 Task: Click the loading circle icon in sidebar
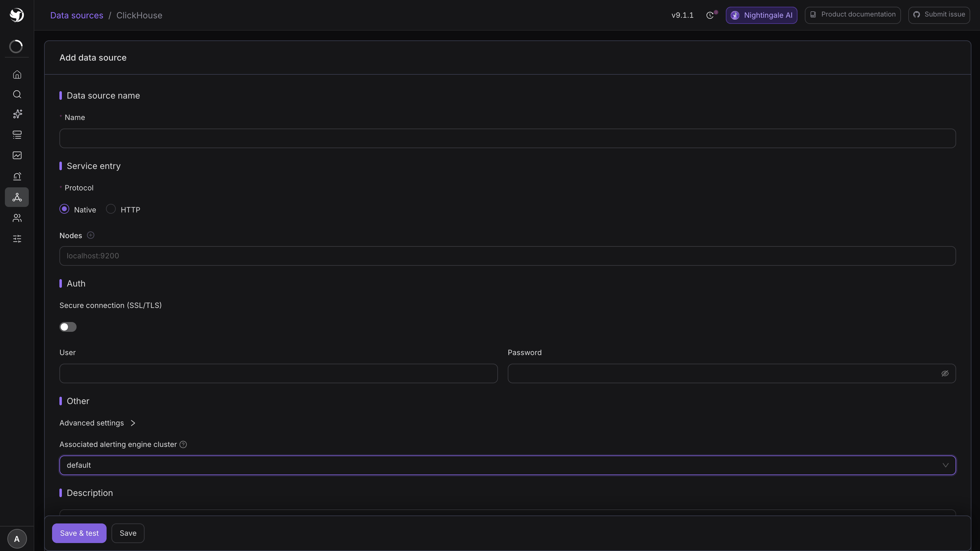[16, 47]
